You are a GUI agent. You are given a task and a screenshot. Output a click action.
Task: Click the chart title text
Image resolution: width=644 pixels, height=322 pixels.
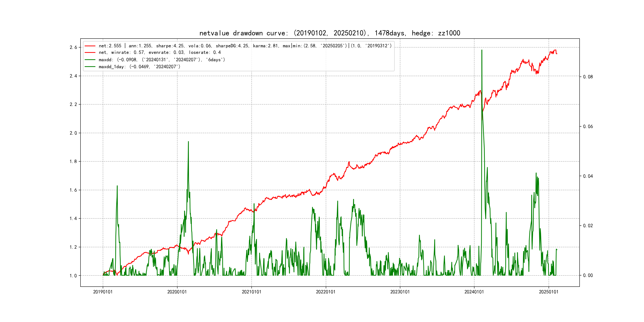[x=330, y=33]
